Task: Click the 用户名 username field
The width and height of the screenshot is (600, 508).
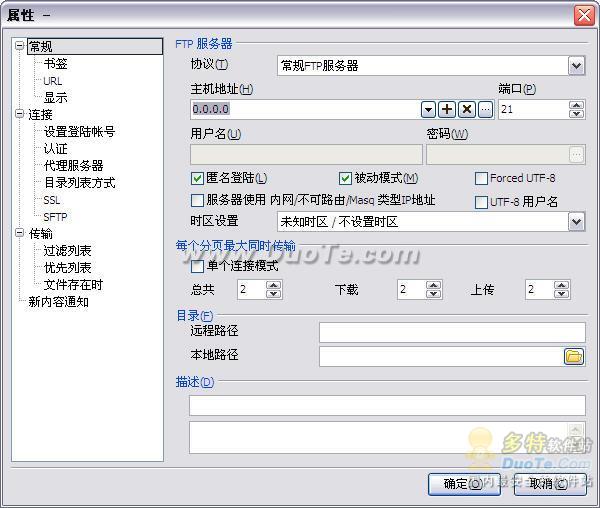Action: pyautogui.click(x=306, y=155)
